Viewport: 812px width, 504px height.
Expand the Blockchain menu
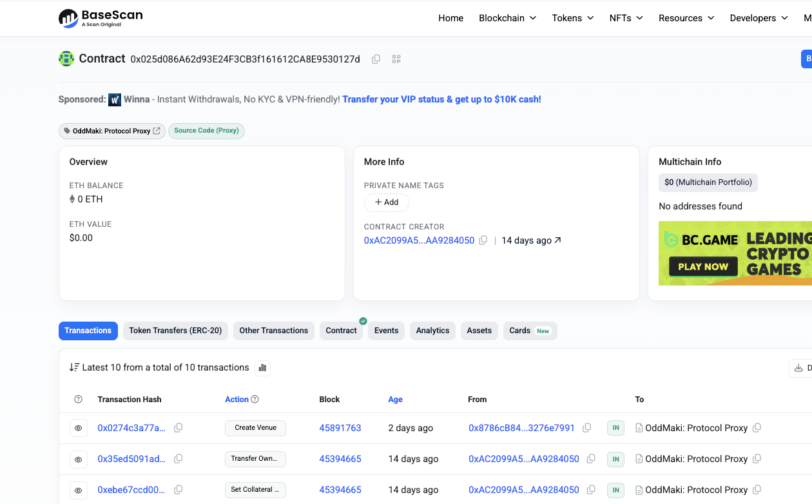508,18
